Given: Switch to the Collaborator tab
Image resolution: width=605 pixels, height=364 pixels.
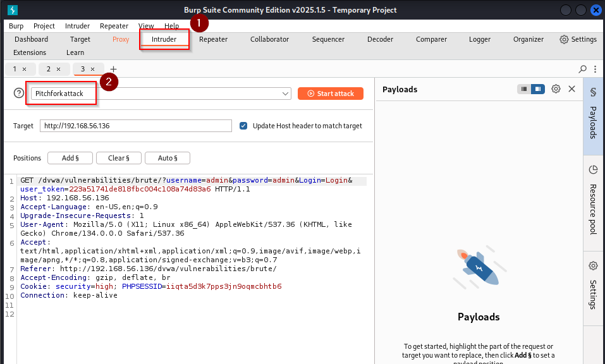Looking at the screenshot, I should coord(270,39).
